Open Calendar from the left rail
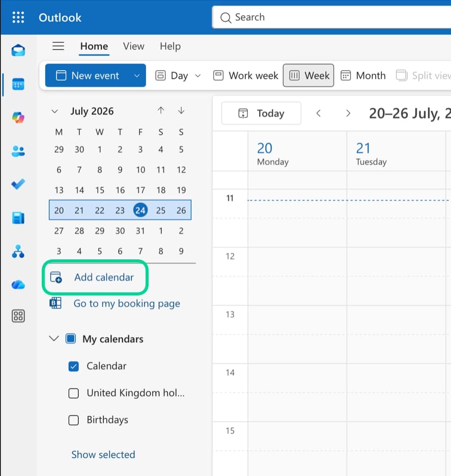This screenshot has height=476, width=451. 18,84
